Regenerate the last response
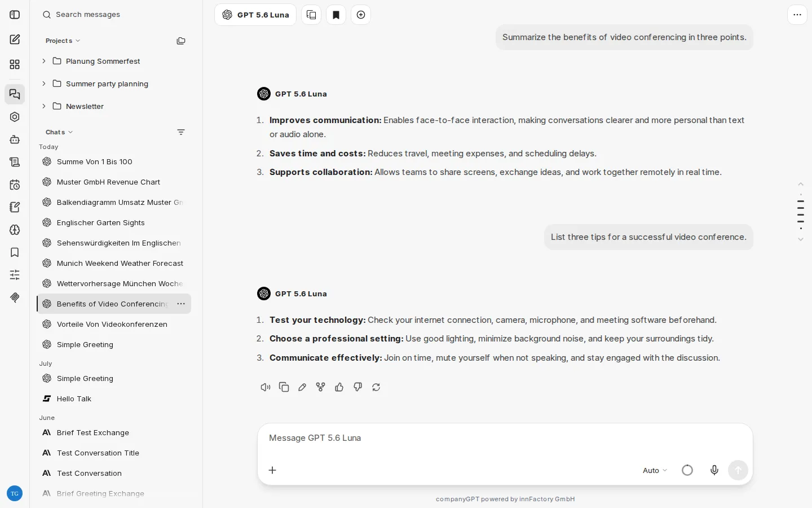This screenshot has width=812, height=508. pos(376,387)
